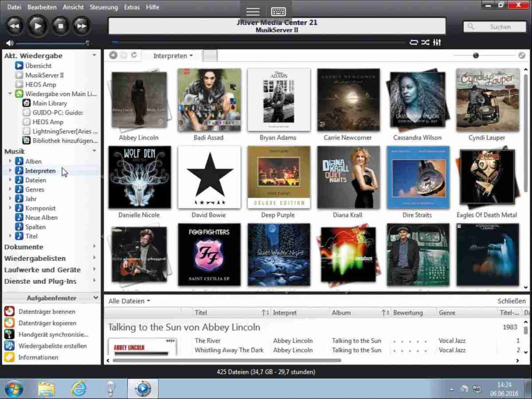Select the GUIDO-PC: Guido: library
This screenshot has width=532, height=399.
tap(58, 113)
